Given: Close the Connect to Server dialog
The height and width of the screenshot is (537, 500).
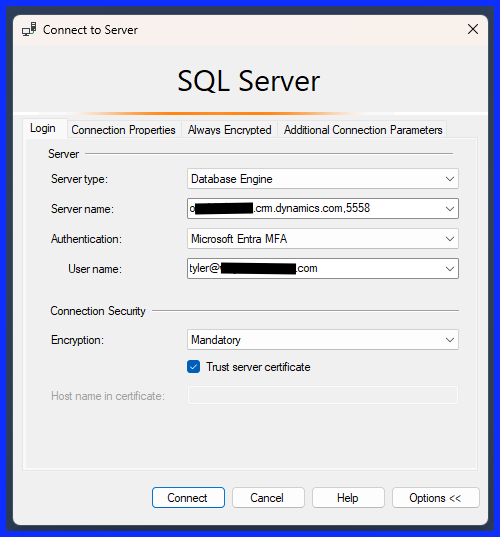Looking at the screenshot, I should pyautogui.click(x=473, y=29).
